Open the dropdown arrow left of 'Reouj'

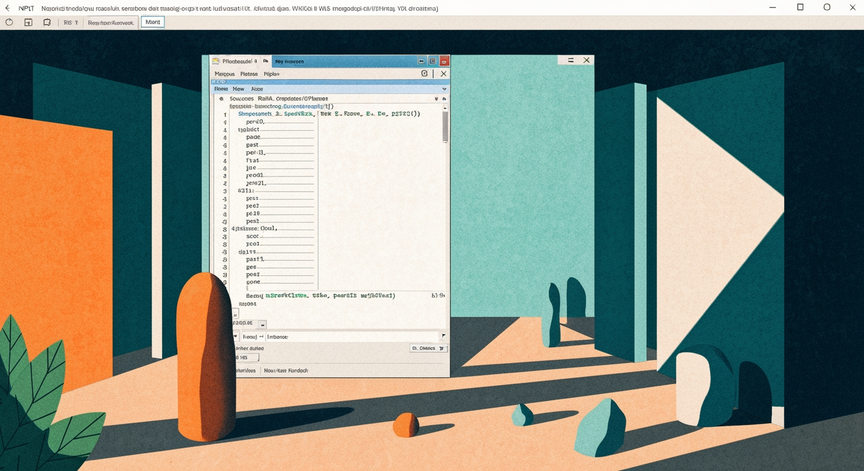click(x=236, y=337)
